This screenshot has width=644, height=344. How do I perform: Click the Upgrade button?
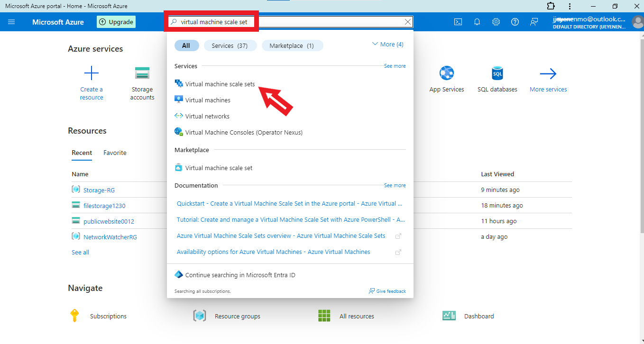[x=116, y=22]
